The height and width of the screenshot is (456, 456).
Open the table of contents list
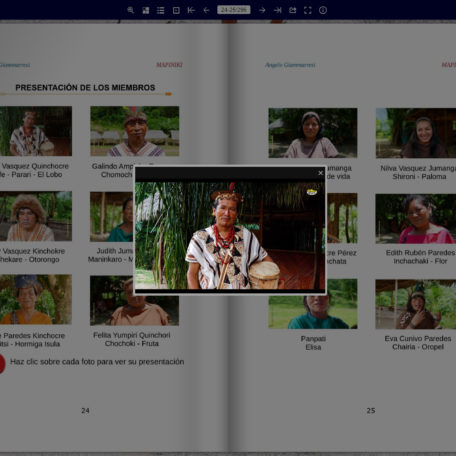[161, 10]
